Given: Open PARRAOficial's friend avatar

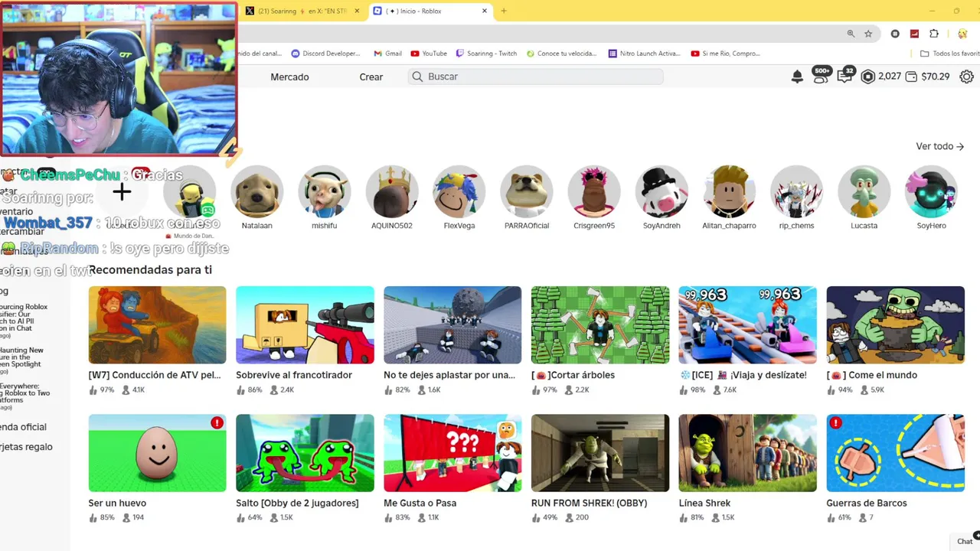Looking at the screenshot, I should click(x=527, y=191).
